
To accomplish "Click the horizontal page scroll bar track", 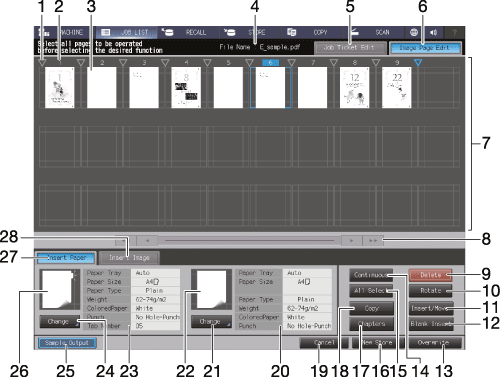I will (x=249, y=240).
